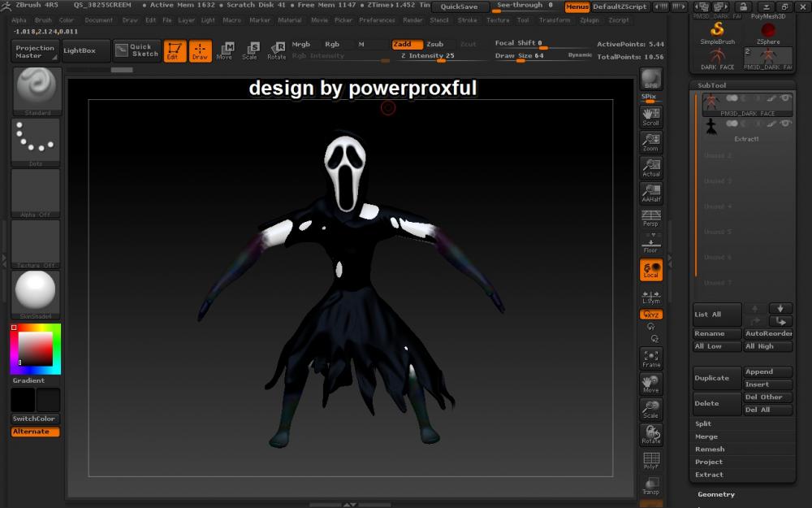Switch to Rotate mode beside Mrgb
Screen dimensions: 812x508
click(277, 50)
